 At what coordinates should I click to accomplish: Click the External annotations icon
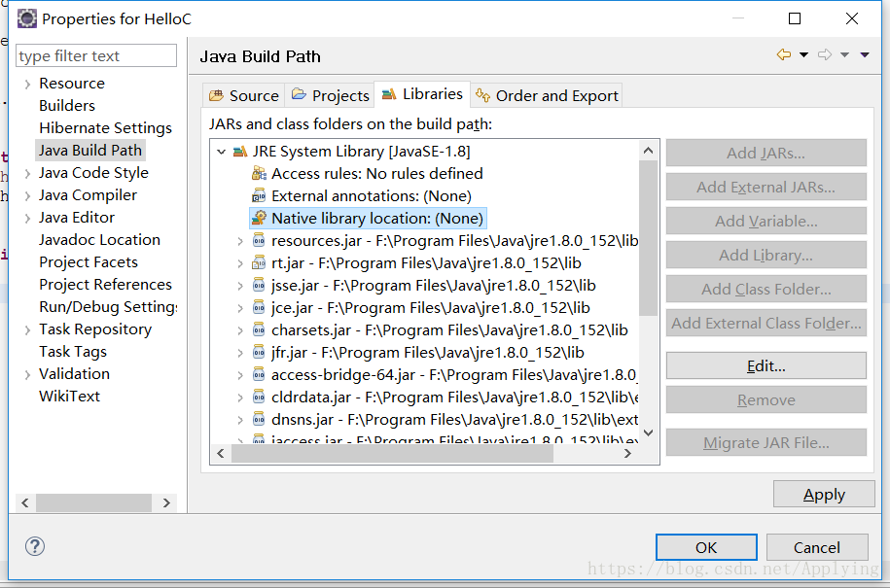pos(259,195)
